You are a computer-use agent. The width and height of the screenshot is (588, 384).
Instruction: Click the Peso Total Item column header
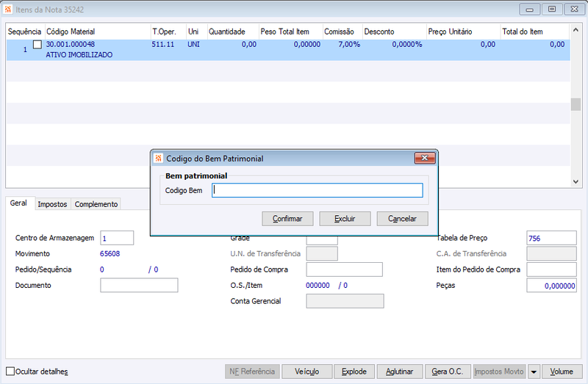pyautogui.click(x=290, y=32)
